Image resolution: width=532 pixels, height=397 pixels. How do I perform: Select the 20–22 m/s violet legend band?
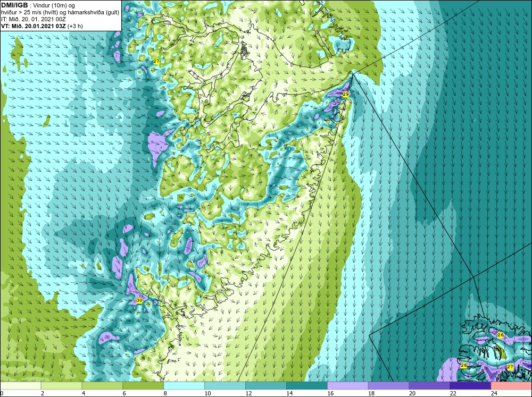point(429,386)
